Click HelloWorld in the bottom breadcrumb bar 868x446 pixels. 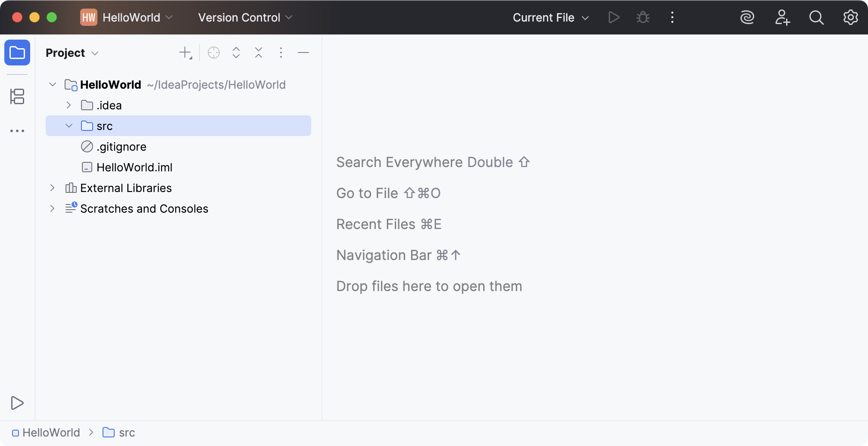tap(51, 433)
